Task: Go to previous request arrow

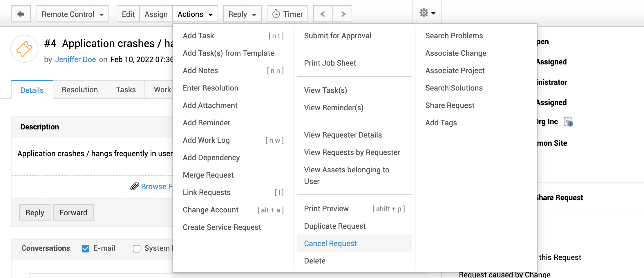Action: (x=323, y=14)
